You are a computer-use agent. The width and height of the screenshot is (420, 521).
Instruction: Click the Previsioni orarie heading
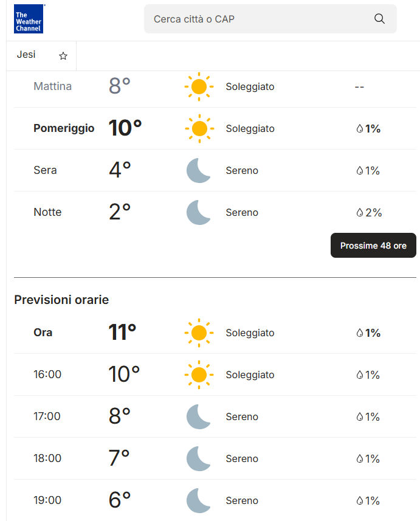tap(61, 300)
